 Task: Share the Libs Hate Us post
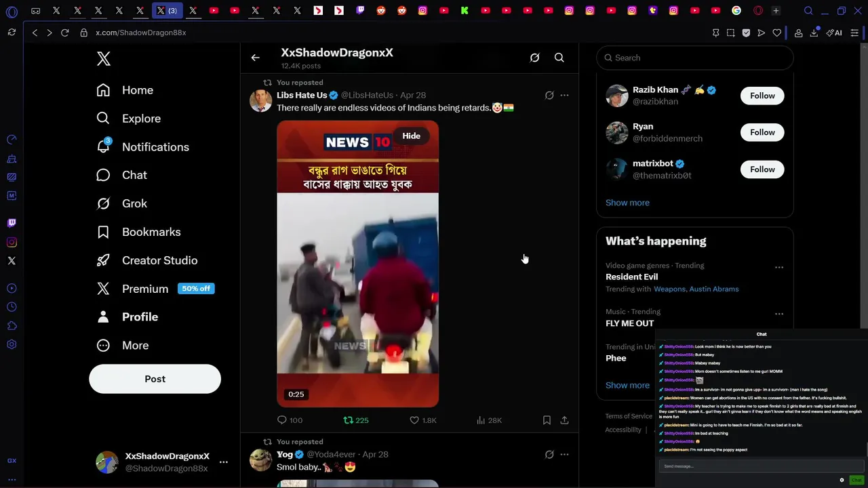[564, 420]
